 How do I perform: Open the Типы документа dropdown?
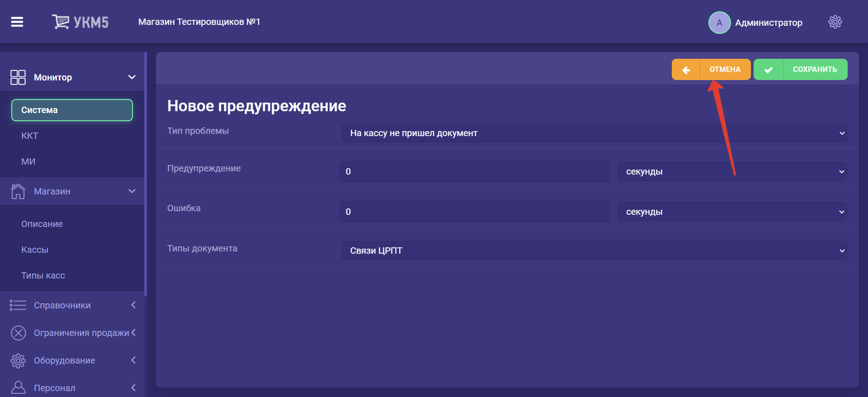coord(594,250)
